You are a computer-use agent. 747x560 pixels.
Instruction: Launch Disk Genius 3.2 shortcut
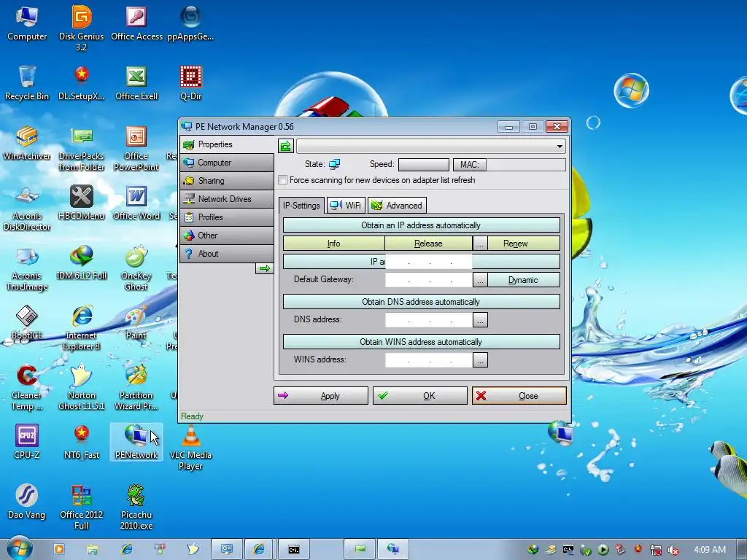tap(81, 28)
